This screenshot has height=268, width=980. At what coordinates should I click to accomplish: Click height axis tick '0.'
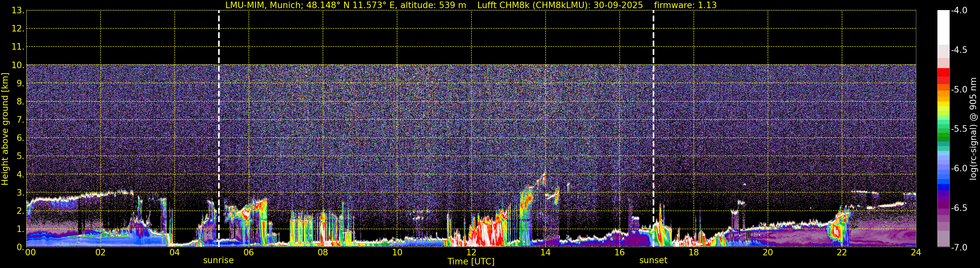tap(20, 247)
